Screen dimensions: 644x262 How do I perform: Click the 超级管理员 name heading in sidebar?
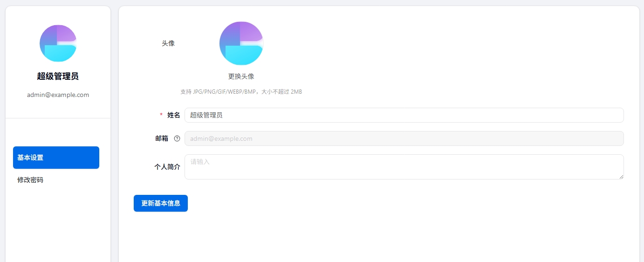58,76
